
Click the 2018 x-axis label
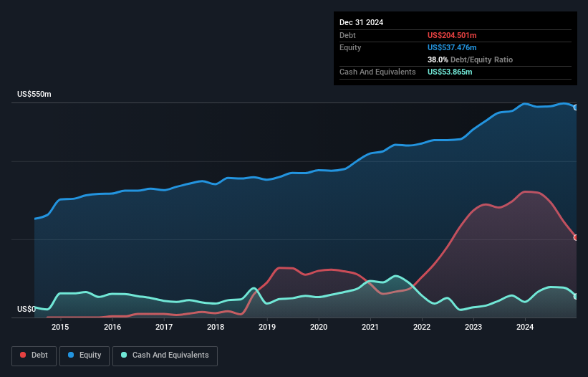[216, 327]
